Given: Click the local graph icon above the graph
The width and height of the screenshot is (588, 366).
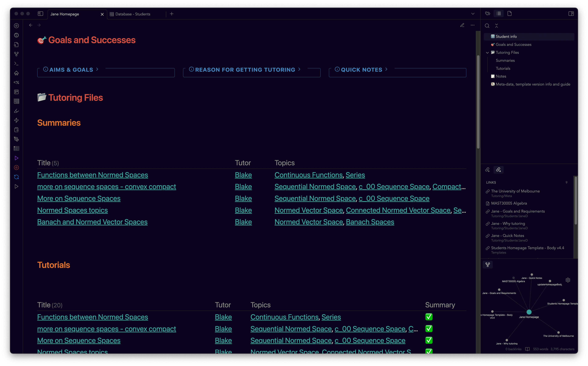Looking at the screenshot, I should pyautogui.click(x=488, y=265).
